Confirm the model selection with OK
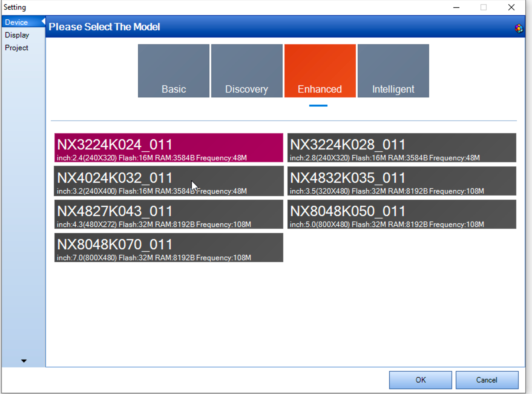The width and height of the screenshot is (532, 394). [x=420, y=380]
